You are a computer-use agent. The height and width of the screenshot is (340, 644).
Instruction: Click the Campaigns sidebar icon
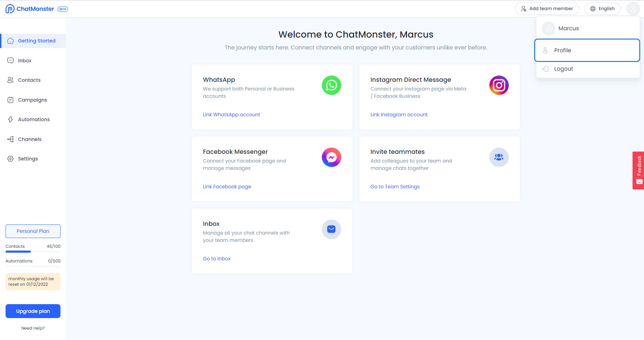click(x=10, y=100)
